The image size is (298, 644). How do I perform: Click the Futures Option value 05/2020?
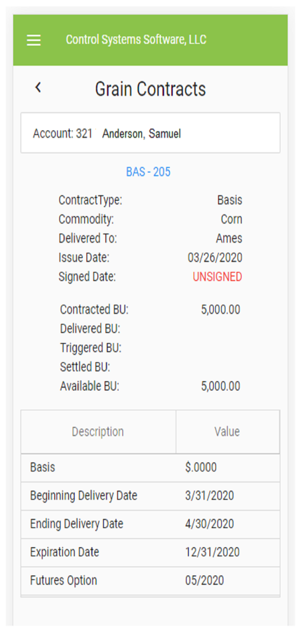pos(204,581)
